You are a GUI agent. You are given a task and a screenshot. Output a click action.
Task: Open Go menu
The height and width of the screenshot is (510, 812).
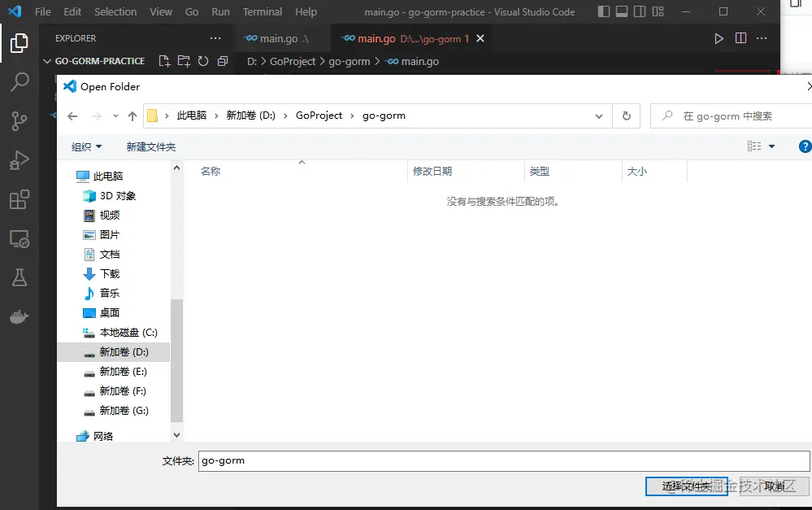pos(192,11)
